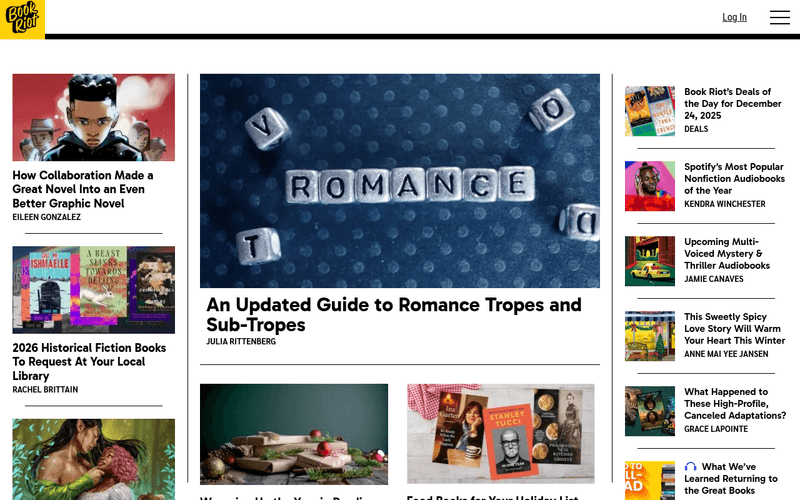The width and height of the screenshot is (800, 500).
Task: Click the ROMANCE letter blocks image
Action: (x=399, y=181)
